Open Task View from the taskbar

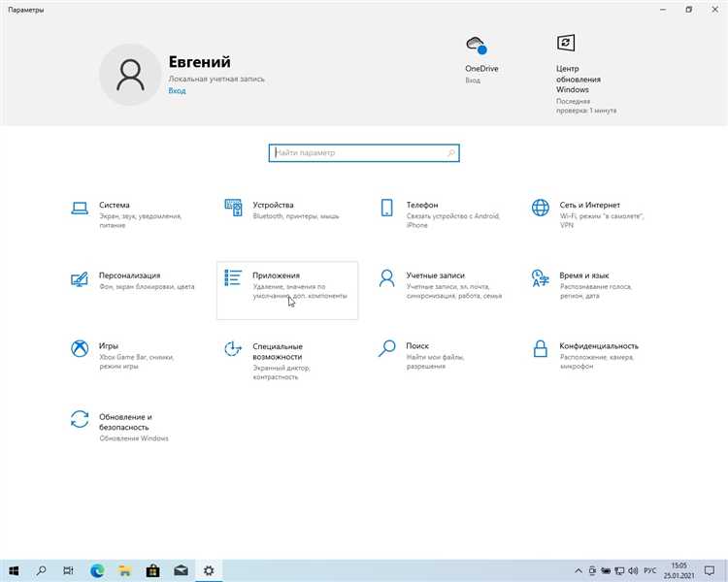[x=68, y=570]
